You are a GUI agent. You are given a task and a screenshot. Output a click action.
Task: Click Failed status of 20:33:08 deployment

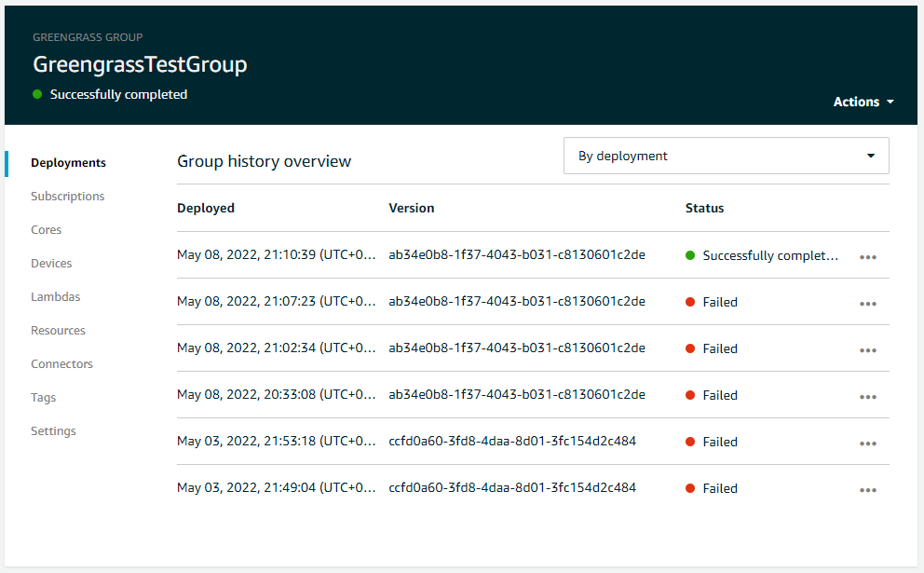click(x=712, y=395)
